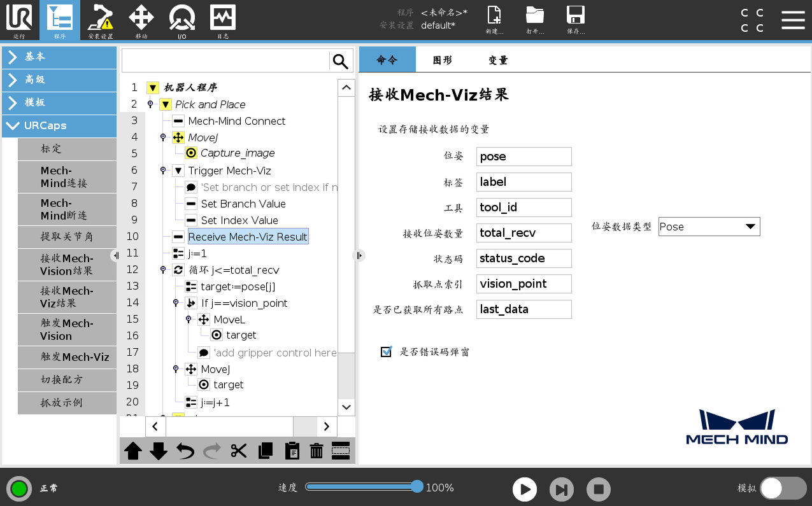
Task: Open the I/O screen
Action: point(182,20)
